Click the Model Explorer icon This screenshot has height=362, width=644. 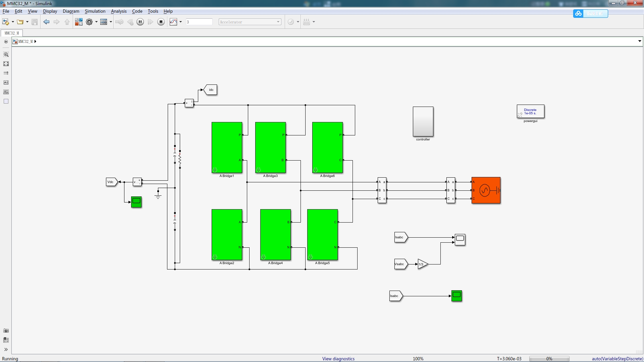[104, 22]
